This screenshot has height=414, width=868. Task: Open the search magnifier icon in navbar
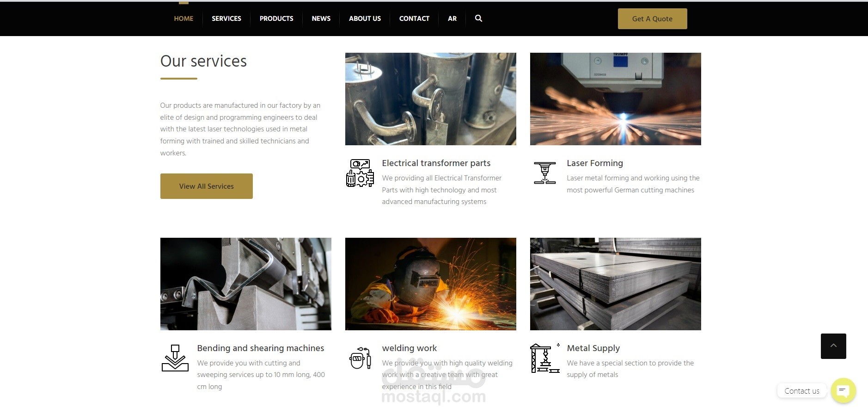pyautogui.click(x=478, y=19)
